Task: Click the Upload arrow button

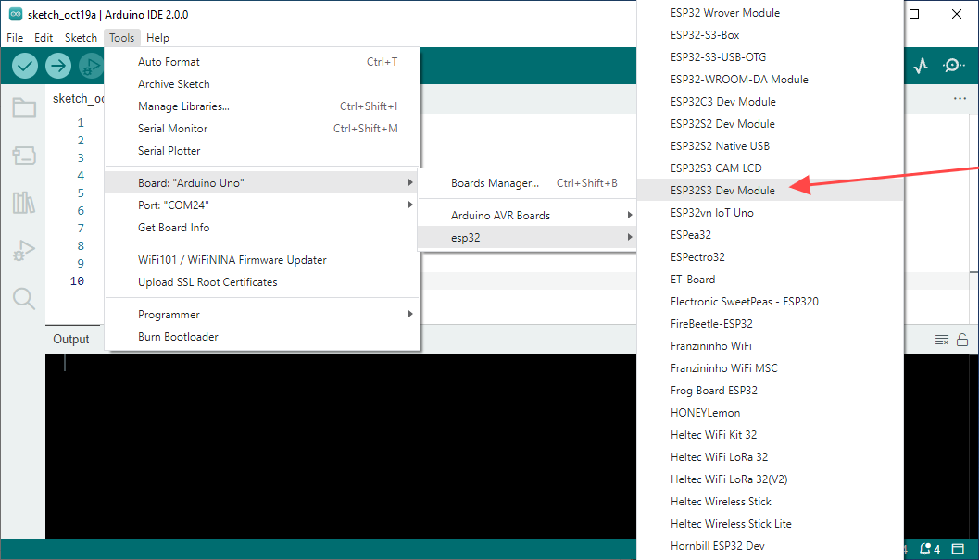Action: (x=58, y=66)
